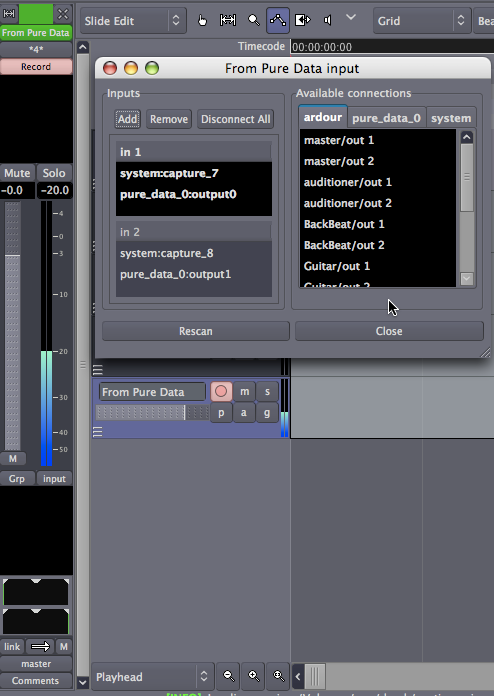Click the pan arrow button next to link
The image size is (494, 696).
click(40, 647)
